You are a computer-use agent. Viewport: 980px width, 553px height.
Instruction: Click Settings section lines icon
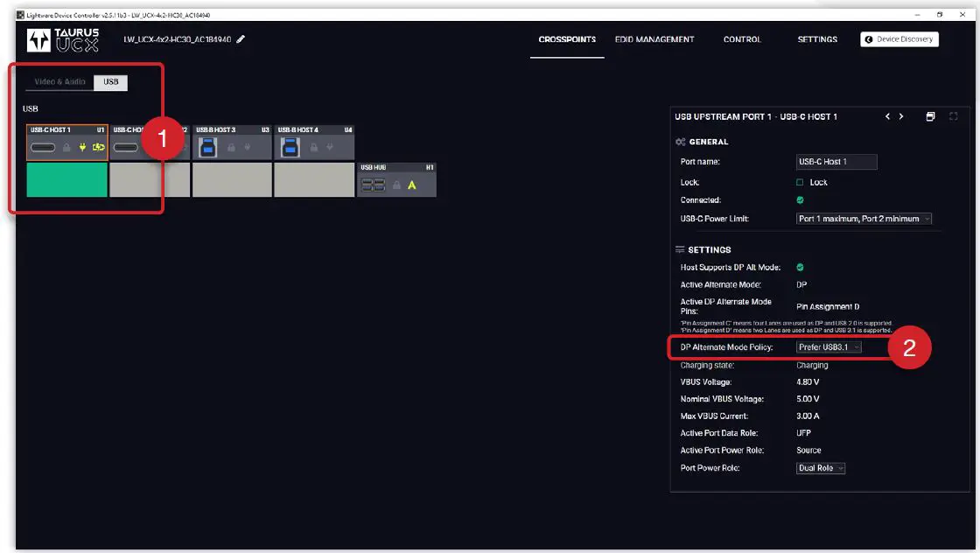680,249
